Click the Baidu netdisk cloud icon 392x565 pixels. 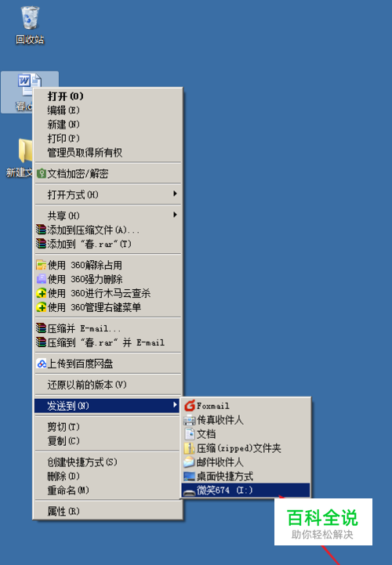coord(42,364)
